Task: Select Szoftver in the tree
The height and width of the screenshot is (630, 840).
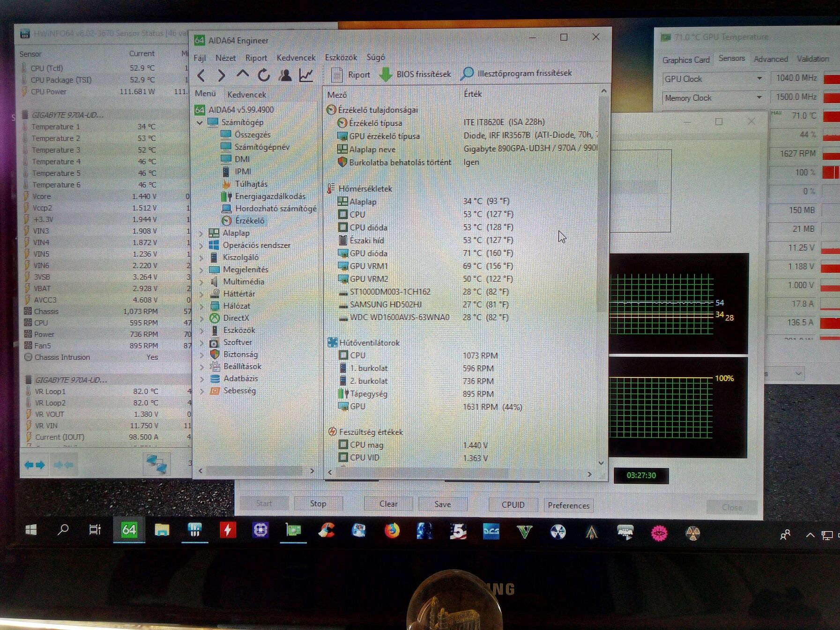Action: coord(238,342)
